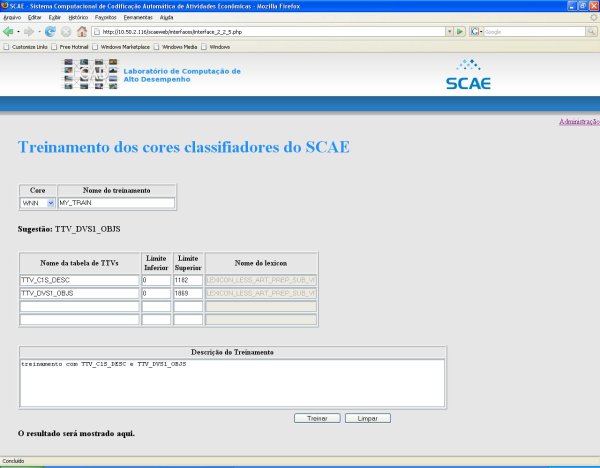This screenshot has height=468, width=600.
Task: Click the search magnifier icon
Action: (591, 32)
